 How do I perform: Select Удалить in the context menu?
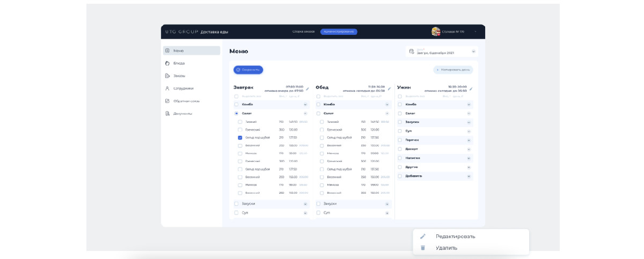point(447,248)
